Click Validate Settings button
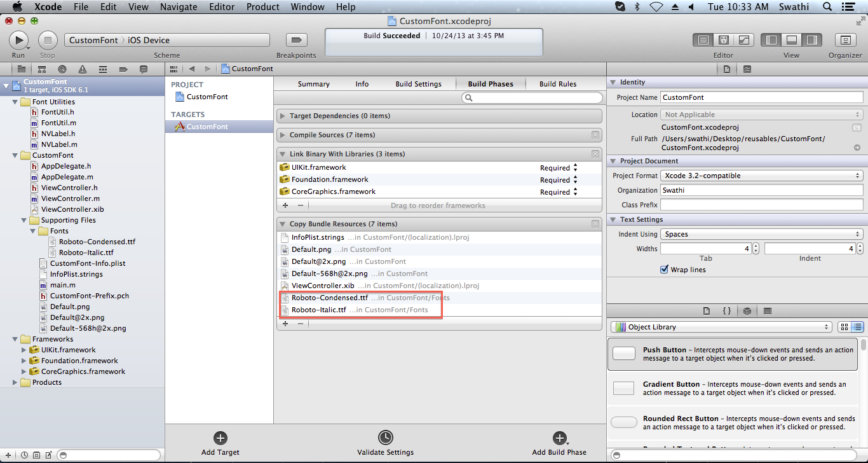The width and height of the screenshot is (868, 463). click(x=385, y=443)
